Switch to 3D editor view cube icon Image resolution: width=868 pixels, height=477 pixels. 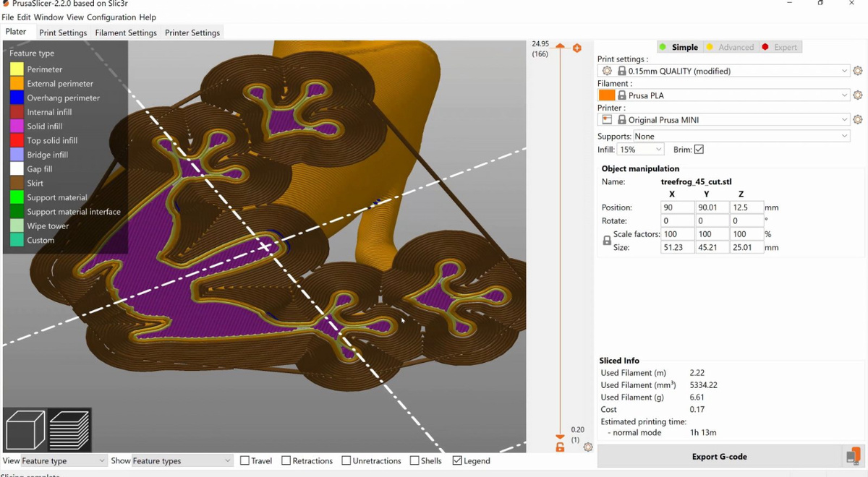pos(25,430)
